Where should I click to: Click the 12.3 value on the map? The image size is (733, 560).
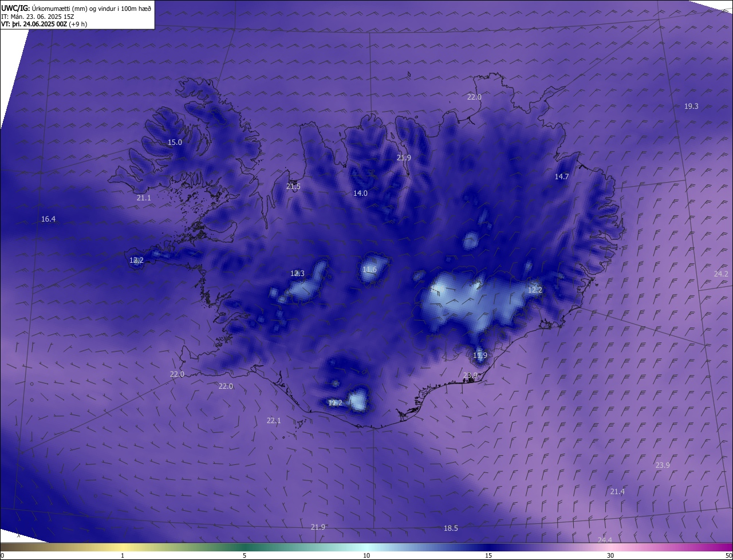pyautogui.click(x=297, y=273)
